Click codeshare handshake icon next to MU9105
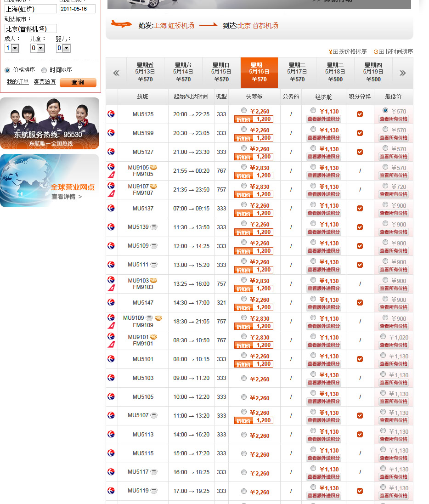This screenshot has width=429, height=504. tap(154, 168)
